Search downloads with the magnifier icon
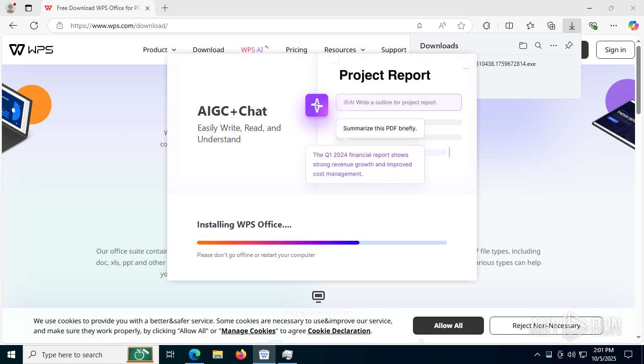 [538, 45]
